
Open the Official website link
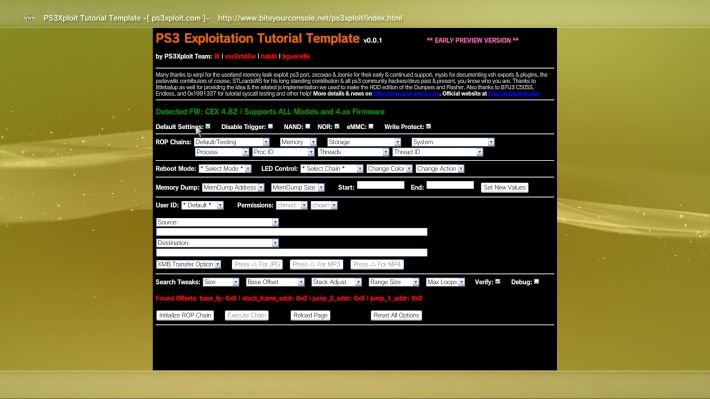[514, 94]
